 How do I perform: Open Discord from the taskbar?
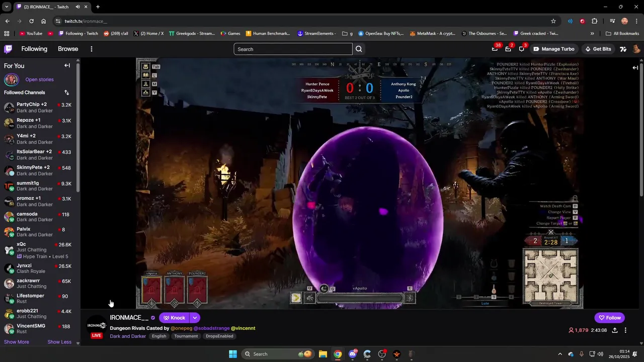tap(353, 354)
